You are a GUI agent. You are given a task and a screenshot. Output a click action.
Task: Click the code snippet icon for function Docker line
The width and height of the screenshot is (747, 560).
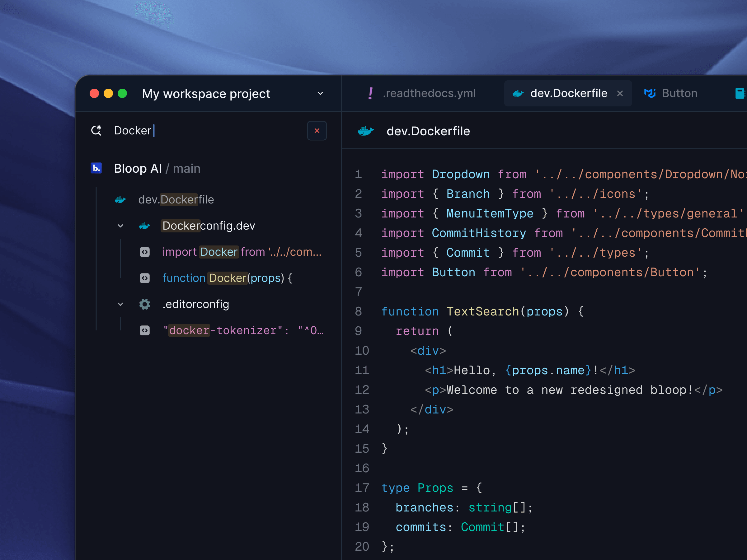(144, 278)
